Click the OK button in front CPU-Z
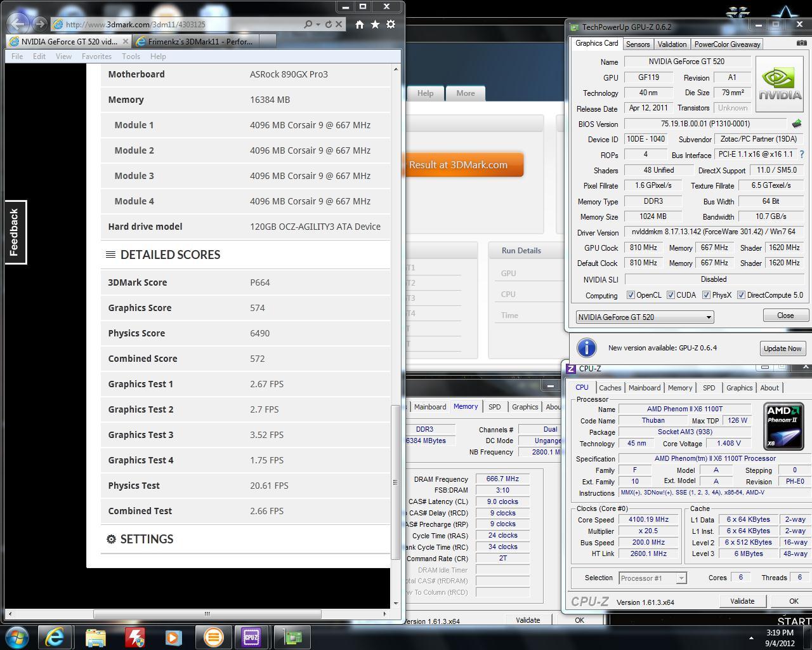Image resolution: width=812 pixels, height=650 pixels. [794, 601]
